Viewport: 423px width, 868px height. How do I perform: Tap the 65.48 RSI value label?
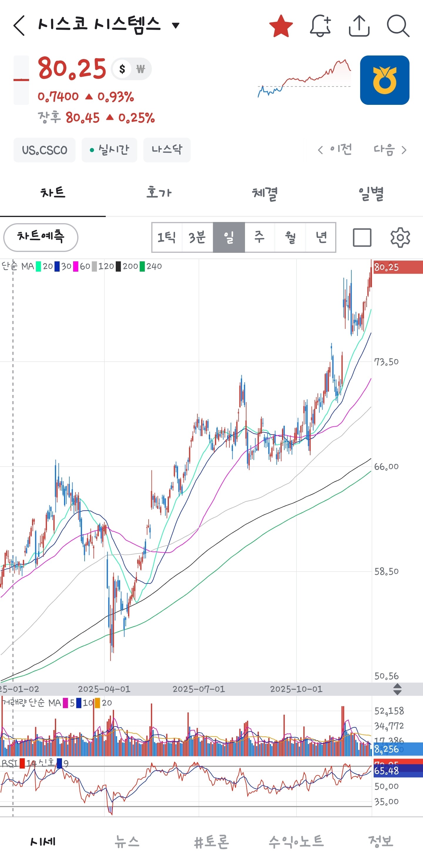398,771
